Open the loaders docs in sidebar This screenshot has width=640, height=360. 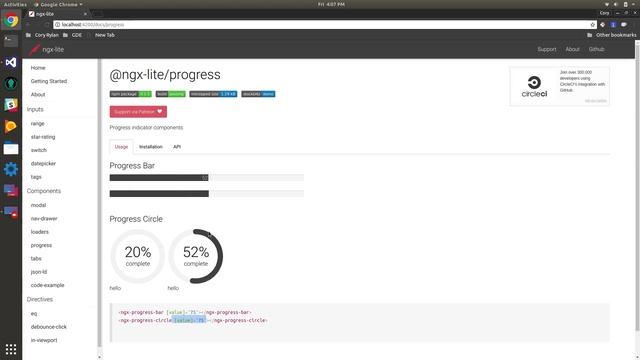[x=40, y=232]
